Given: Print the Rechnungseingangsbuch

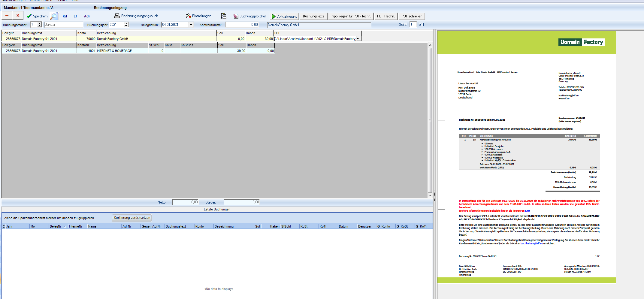Looking at the screenshot, I should click(136, 16).
